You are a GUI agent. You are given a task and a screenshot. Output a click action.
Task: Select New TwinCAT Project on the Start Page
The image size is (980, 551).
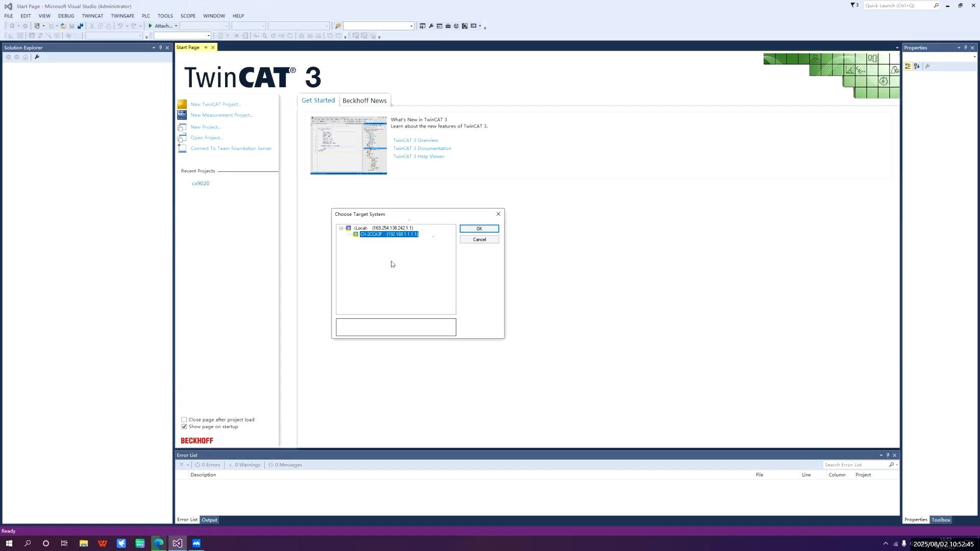coord(215,104)
